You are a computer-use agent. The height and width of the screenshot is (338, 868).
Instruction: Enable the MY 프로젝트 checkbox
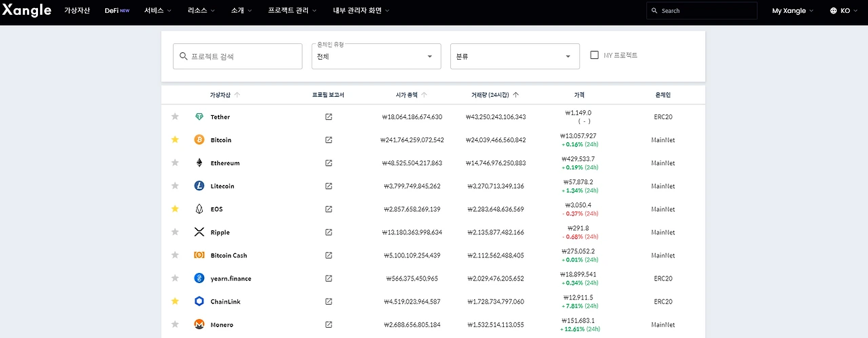coord(595,55)
